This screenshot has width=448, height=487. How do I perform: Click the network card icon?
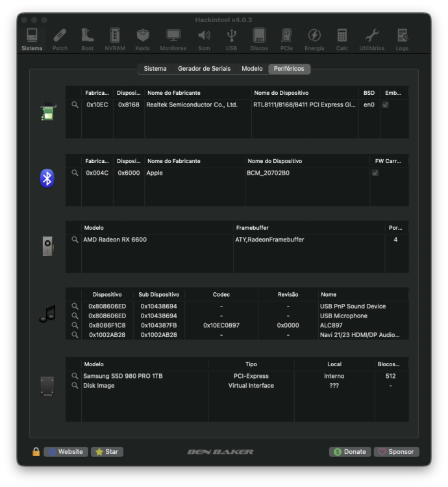pyautogui.click(x=48, y=112)
